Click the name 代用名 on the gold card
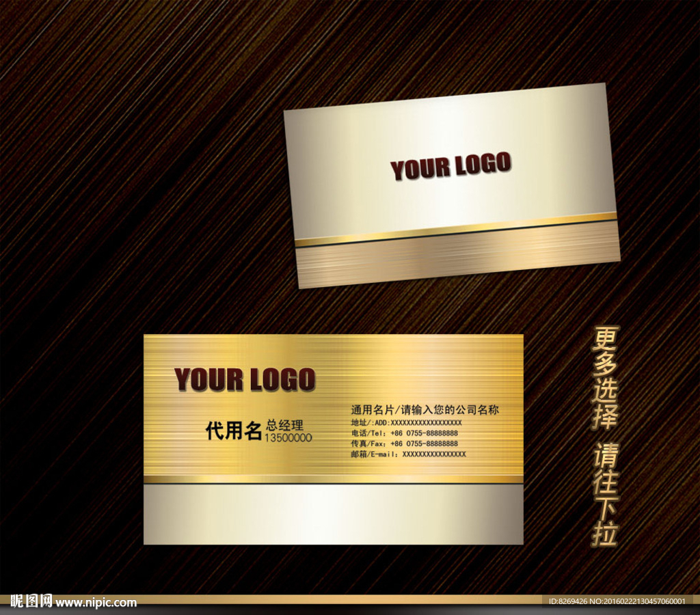The height and width of the screenshot is (615, 700). click(x=233, y=430)
